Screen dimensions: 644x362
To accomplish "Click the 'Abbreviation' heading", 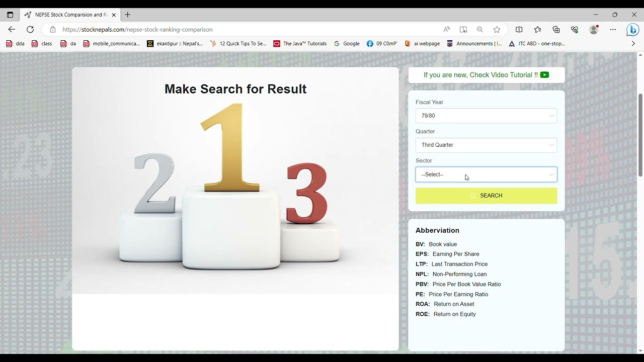I will pos(437,230).
